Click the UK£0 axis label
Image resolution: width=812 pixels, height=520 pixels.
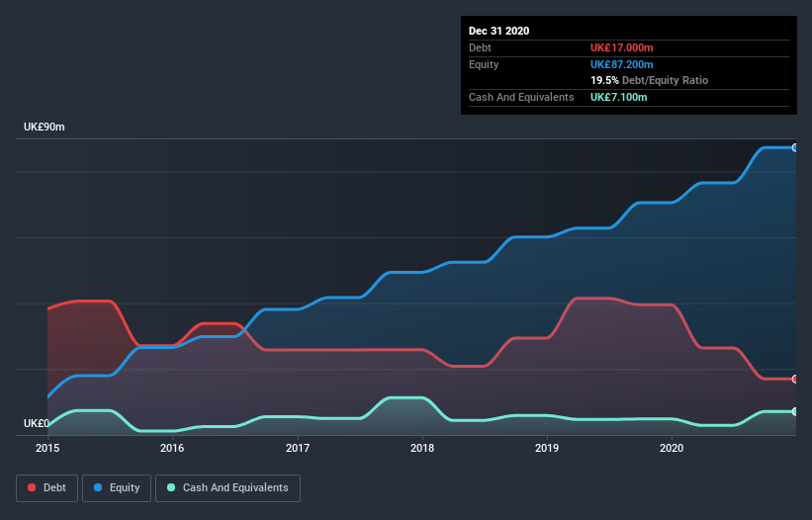point(37,423)
